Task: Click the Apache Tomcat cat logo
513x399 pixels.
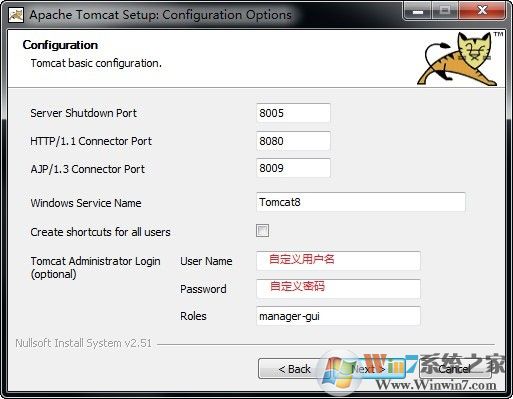Action: (457, 59)
